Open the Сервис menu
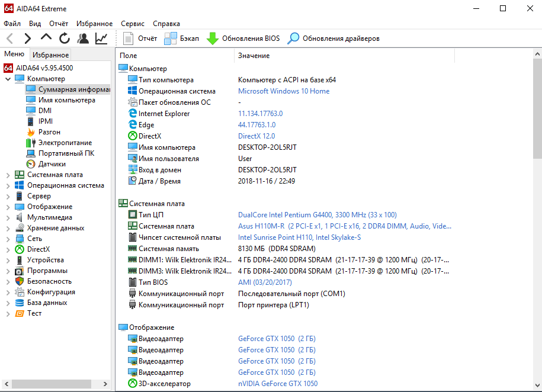542x392 pixels. pos(133,24)
